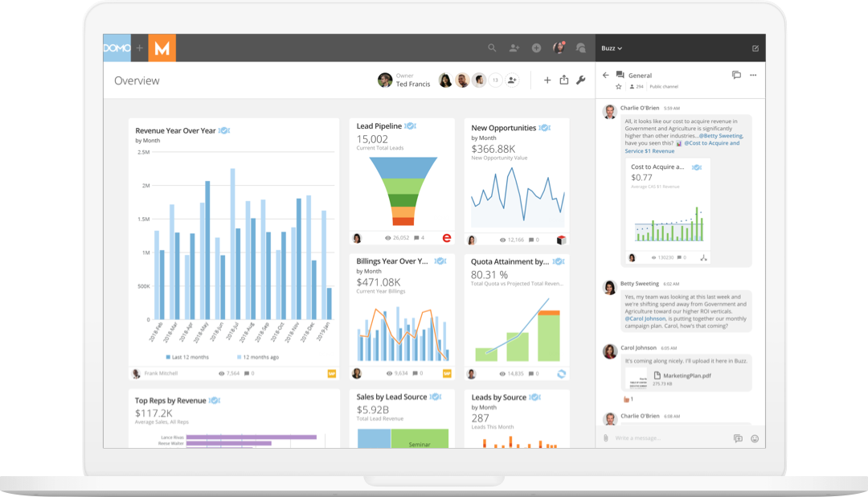
Task: Share the Overview page via the share icon
Action: click(564, 80)
